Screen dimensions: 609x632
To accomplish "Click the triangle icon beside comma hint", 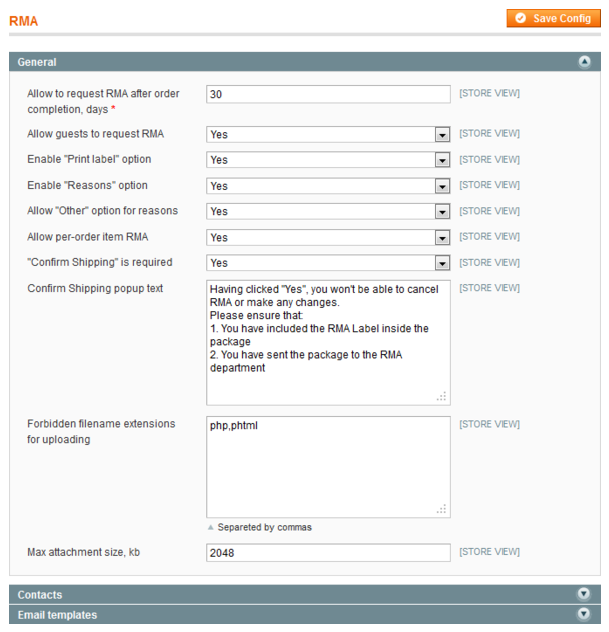I will [210, 527].
